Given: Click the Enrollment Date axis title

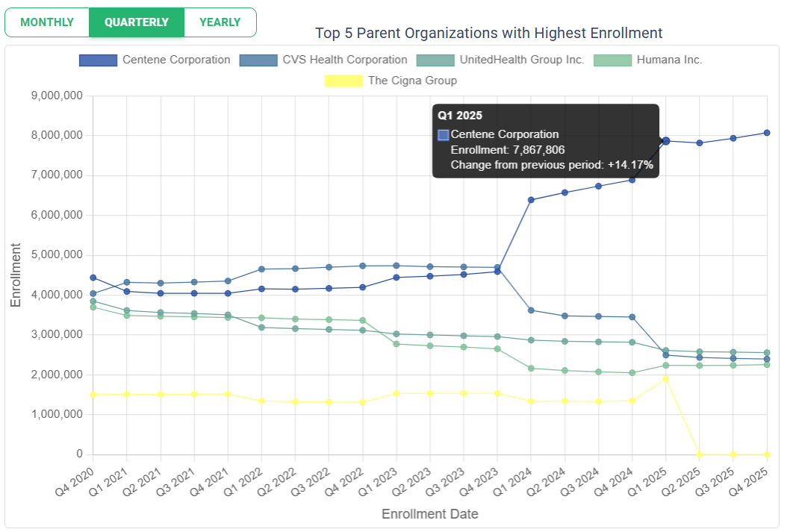Looking at the screenshot, I should pyautogui.click(x=429, y=514).
